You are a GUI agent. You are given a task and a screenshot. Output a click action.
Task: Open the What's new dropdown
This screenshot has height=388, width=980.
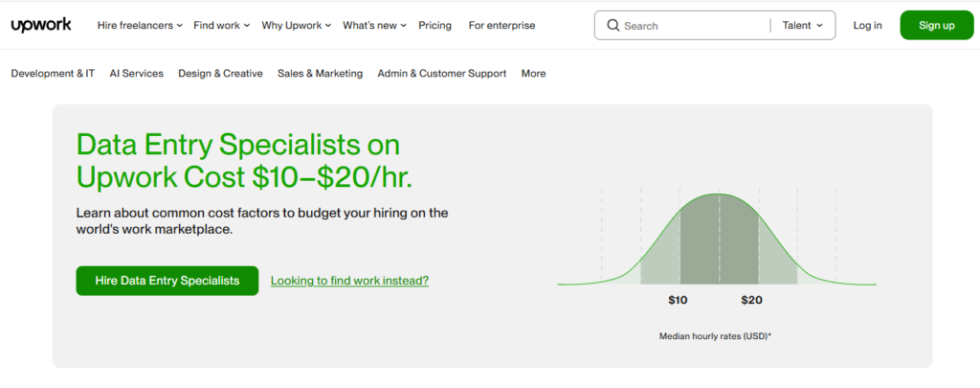tap(374, 26)
